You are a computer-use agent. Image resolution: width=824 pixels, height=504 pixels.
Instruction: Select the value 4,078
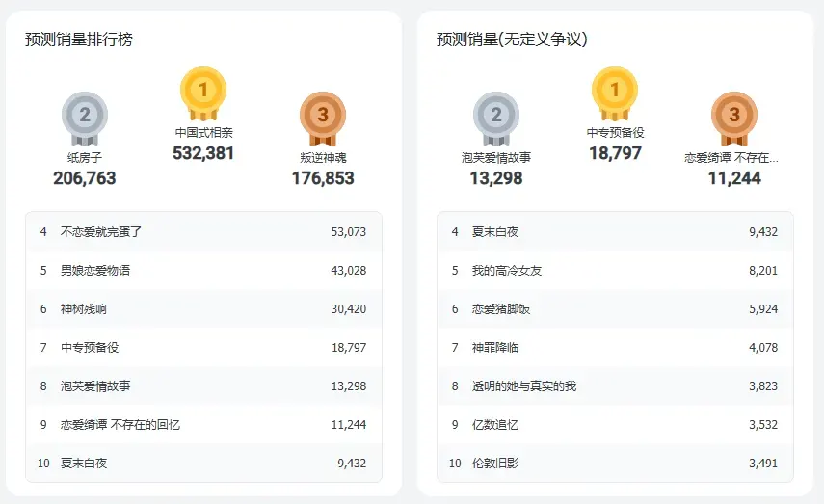pyautogui.click(x=763, y=347)
